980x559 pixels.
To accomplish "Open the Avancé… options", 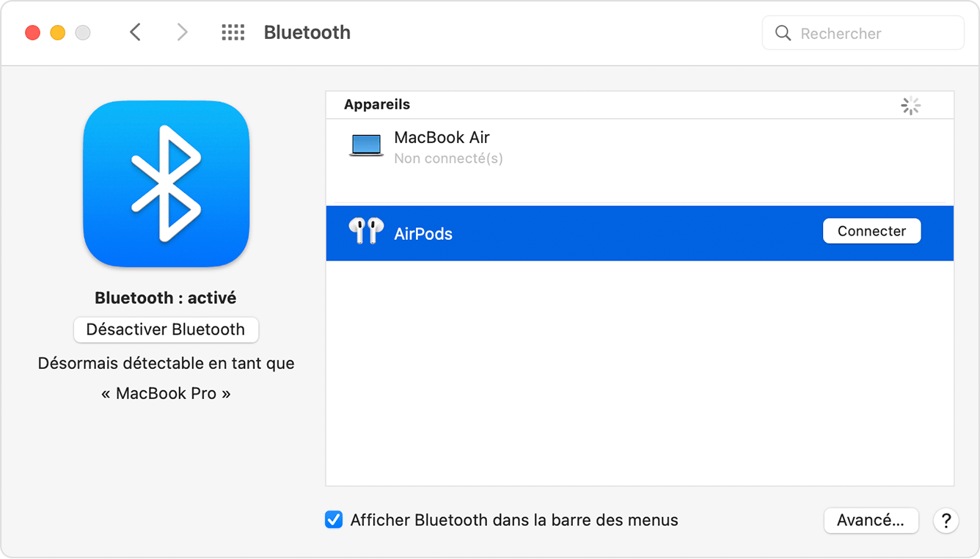I will (871, 520).
